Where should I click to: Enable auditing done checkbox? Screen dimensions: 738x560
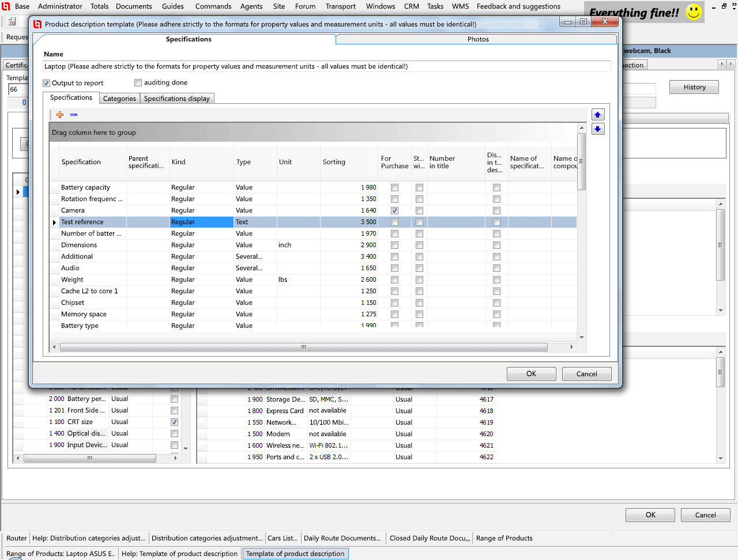click(138, 82)
